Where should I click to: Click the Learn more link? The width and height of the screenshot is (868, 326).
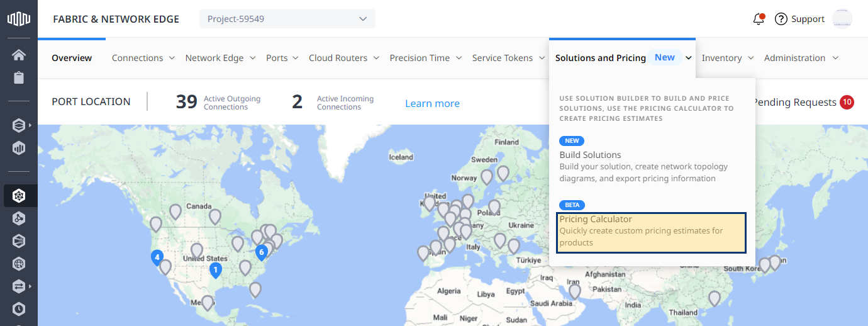click(432, 103)
